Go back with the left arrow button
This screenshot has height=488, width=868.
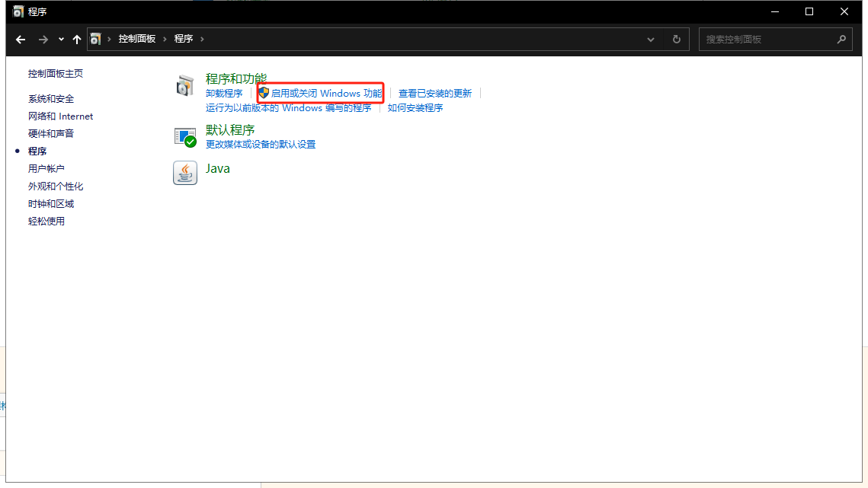tap(21, 40)
